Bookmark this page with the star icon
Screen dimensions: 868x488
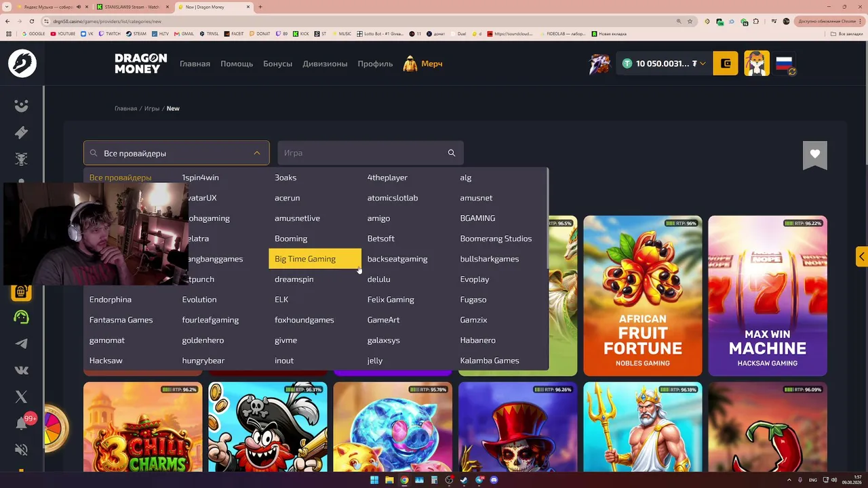[690, 21]
